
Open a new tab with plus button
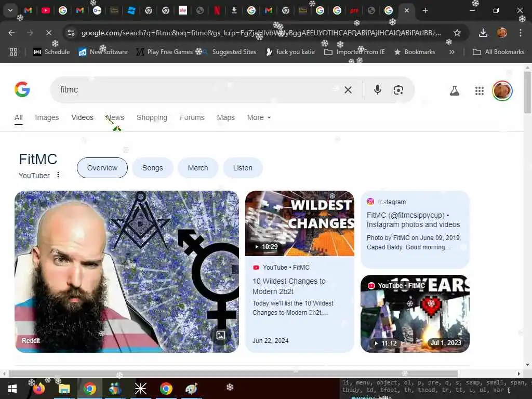[425, 10]
